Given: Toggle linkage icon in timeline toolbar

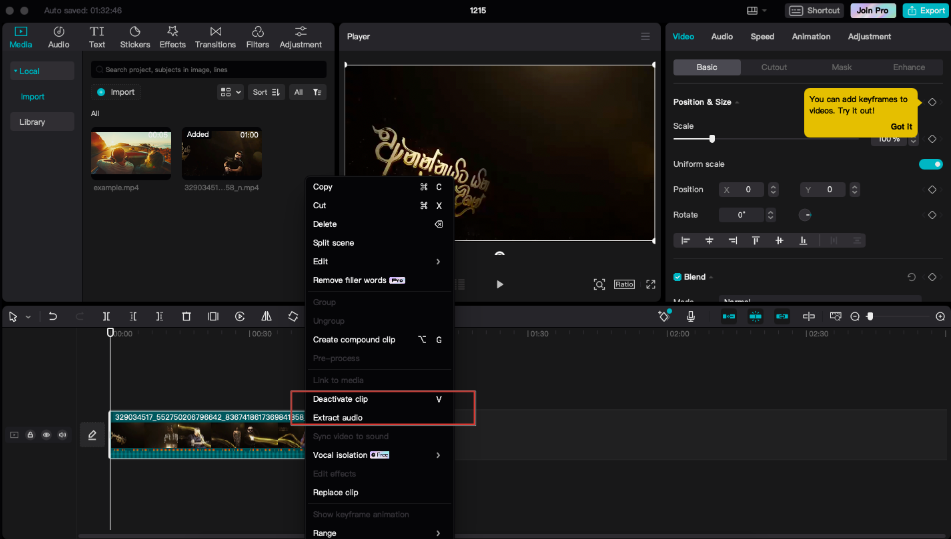Looking at the screenshot, I should coord(782,316).
